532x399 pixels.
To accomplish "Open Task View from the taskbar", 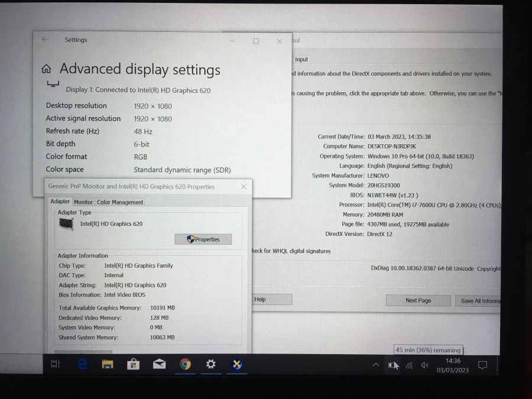I will pos(55,365).
